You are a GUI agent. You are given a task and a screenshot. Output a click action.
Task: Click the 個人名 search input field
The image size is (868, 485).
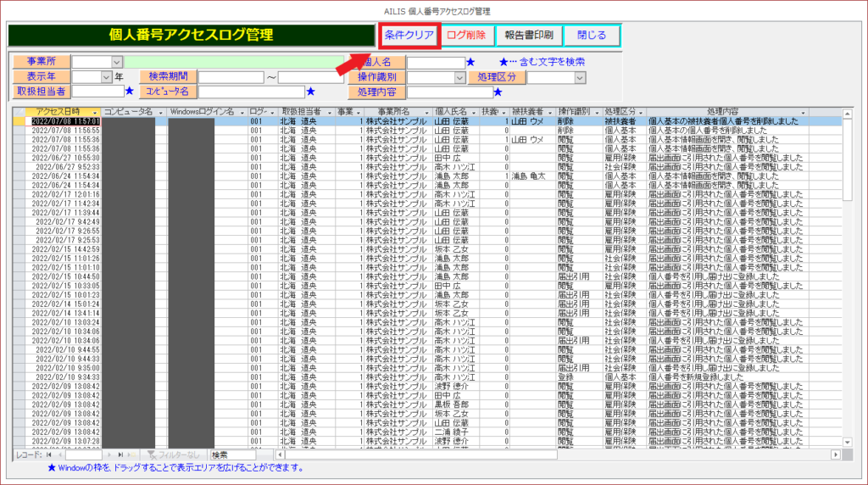pos(435,62)
